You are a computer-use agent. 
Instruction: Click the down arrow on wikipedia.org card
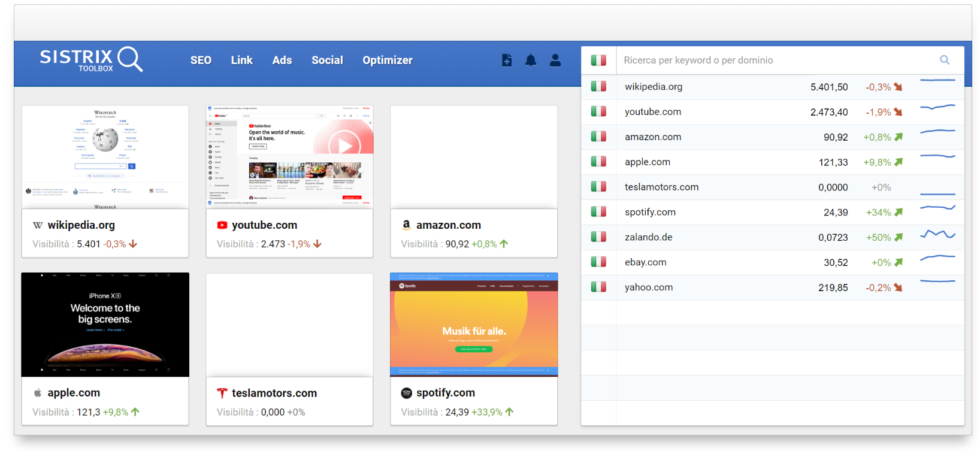pyautogui.click(x=133, y=244)
